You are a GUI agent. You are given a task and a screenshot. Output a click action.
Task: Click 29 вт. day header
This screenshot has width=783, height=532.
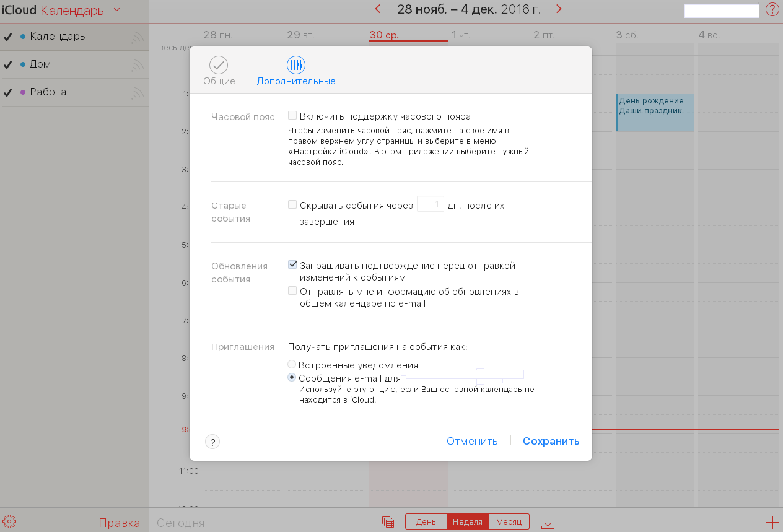coord(300,35)
